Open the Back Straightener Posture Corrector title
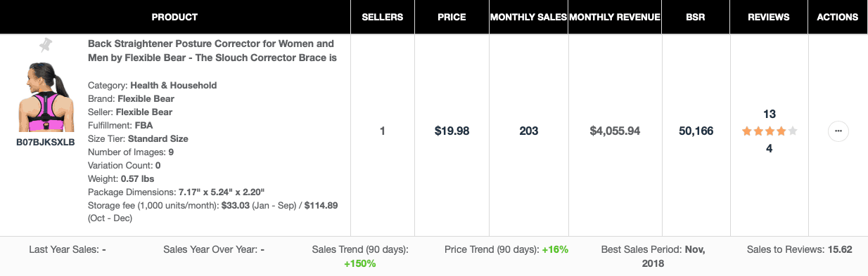 212,51
